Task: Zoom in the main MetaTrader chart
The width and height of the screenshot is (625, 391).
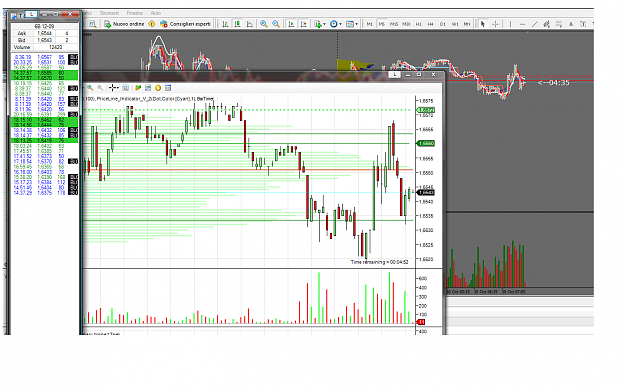Action: (x=263, y=24)
